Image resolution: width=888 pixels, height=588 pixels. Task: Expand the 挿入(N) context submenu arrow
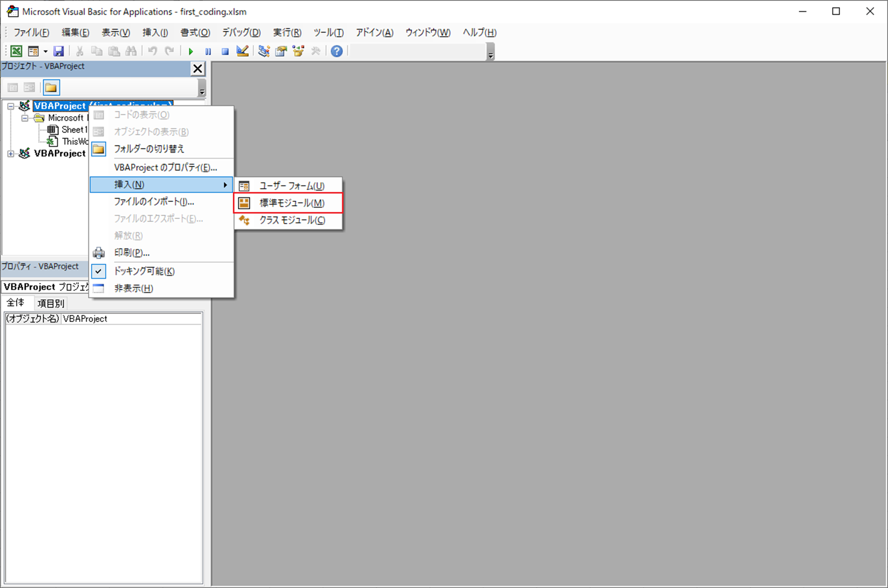click(225, 185)
